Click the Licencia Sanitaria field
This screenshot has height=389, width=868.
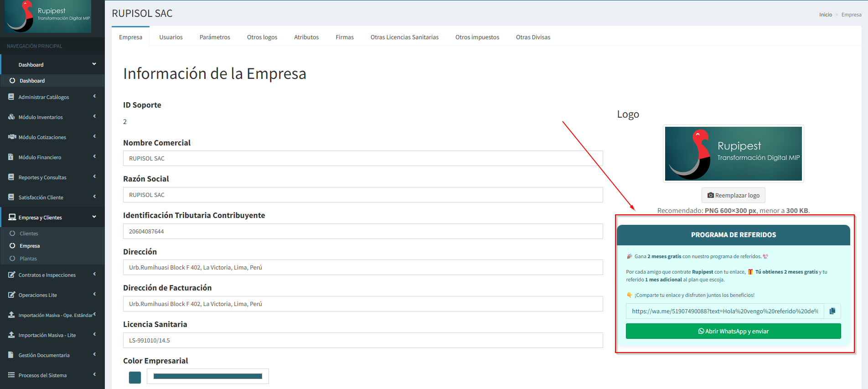[363, 340]
